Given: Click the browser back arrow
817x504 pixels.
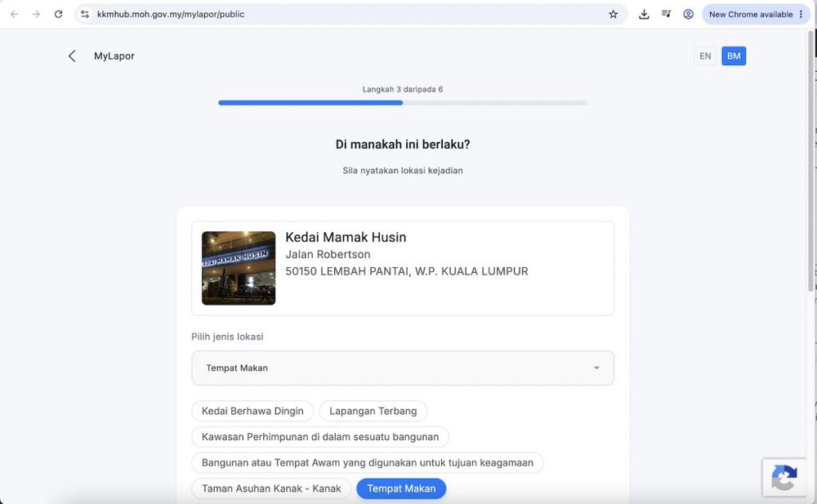Looking at the screenshot, I should [x=14, y=14].
